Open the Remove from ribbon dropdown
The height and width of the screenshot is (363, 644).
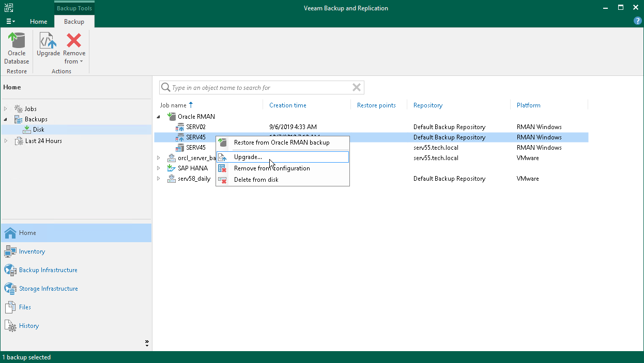point(74,49)
